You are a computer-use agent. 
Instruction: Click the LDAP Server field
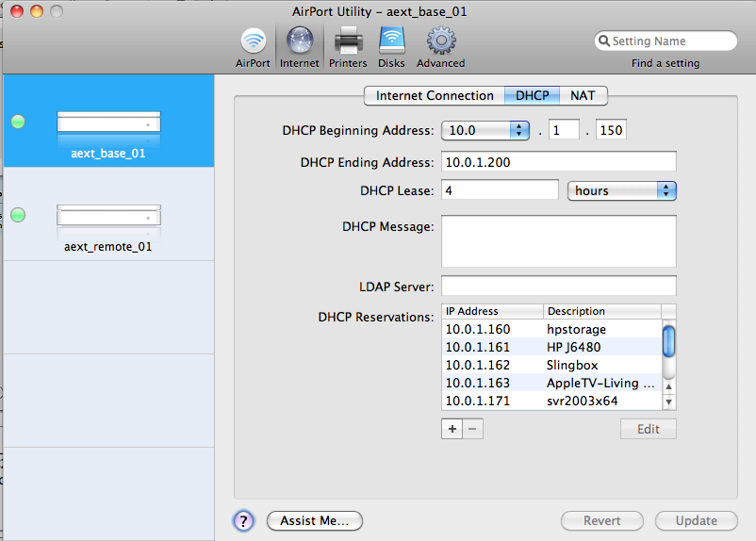coord(559,286)
